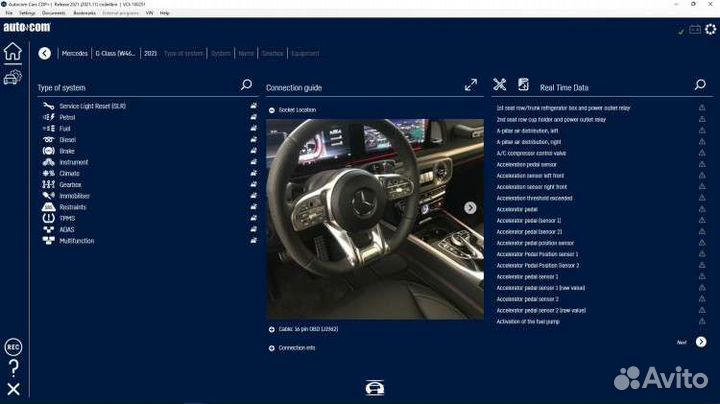Select the G-Class breadcrumb item
Screen dimensions: 720x404
coord(115,53)
